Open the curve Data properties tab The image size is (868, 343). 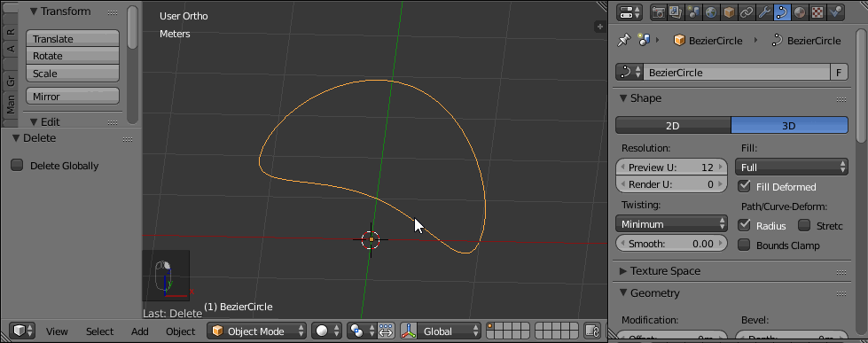coord(782,12)
